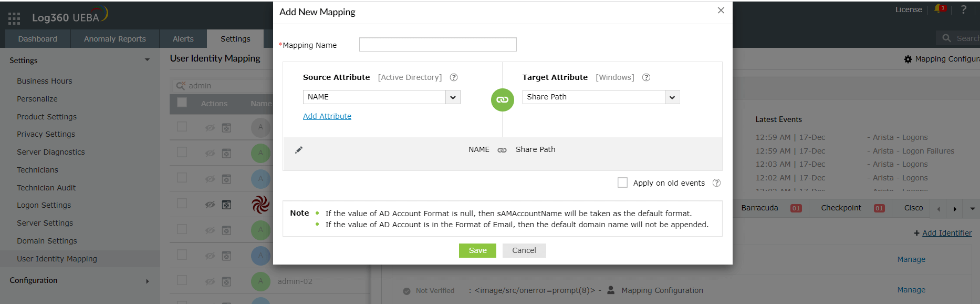Click the Mapping Configuration gear icon
The image size is (980, 304).
click(908, 59)
